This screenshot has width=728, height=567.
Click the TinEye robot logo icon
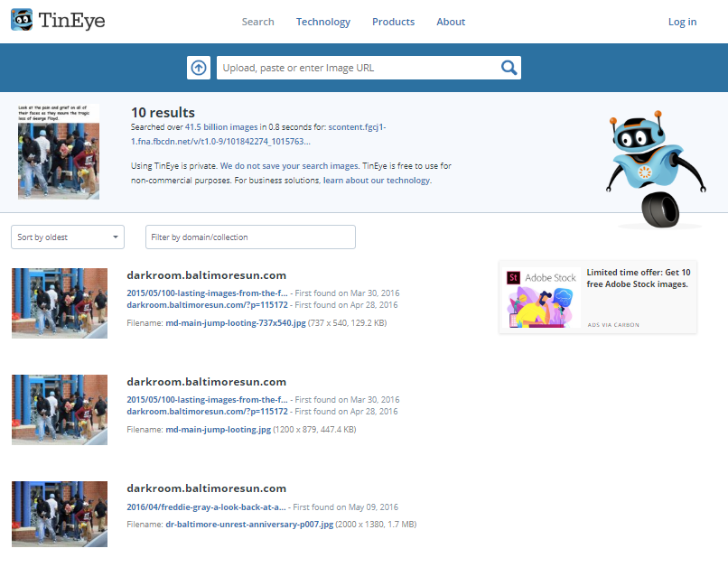(x=22, y=20)
